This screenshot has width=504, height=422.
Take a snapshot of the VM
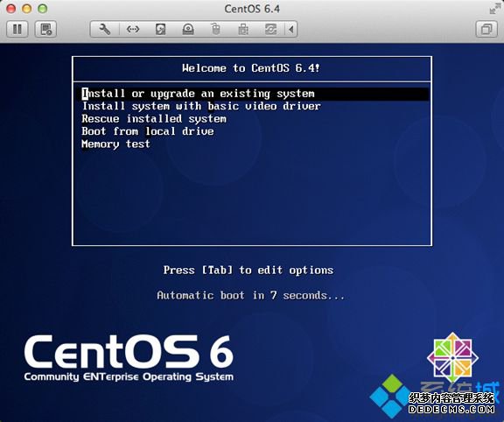[45, 29]
